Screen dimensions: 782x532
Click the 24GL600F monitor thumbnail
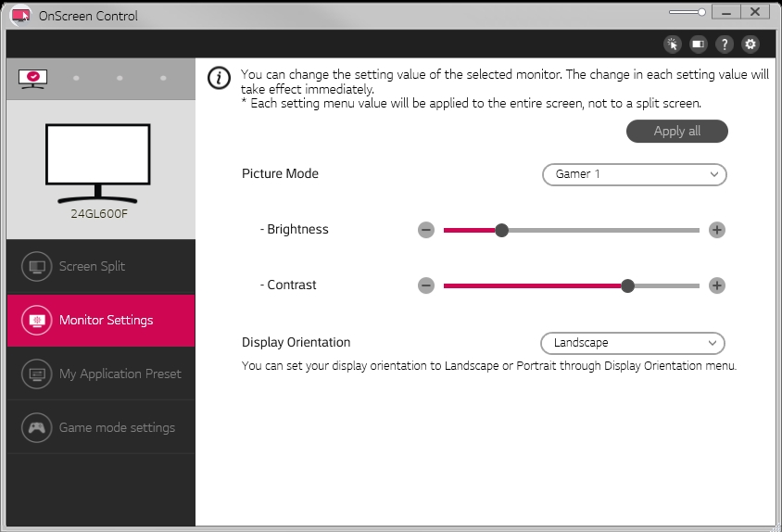98,164
